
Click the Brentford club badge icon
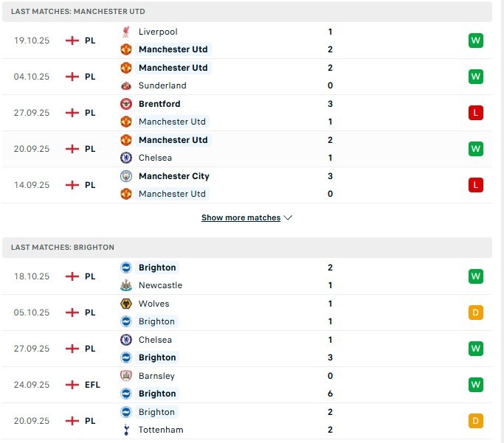click(125, 104)
